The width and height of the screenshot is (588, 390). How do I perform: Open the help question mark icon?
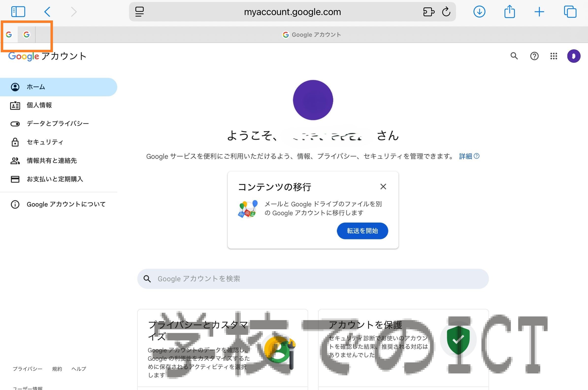click(534, 56)
